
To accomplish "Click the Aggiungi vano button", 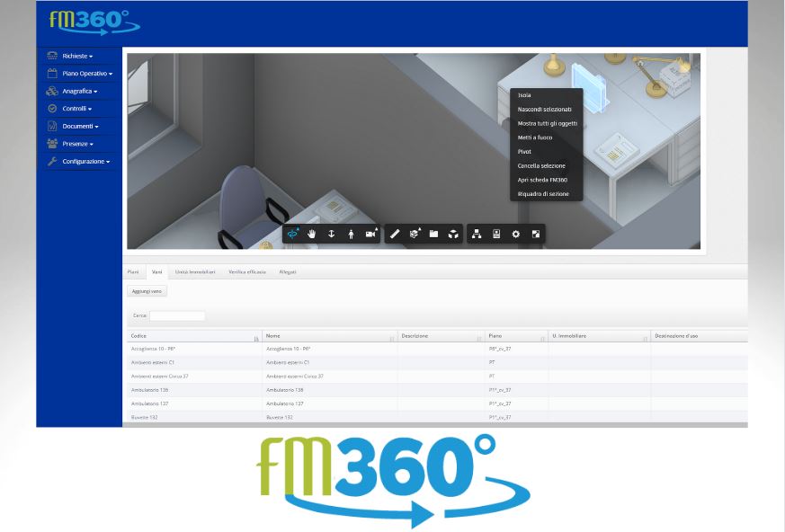I will click(147, 291).
